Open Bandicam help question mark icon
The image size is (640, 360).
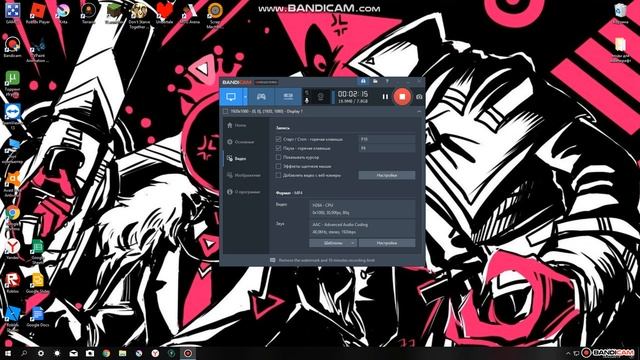387,82
